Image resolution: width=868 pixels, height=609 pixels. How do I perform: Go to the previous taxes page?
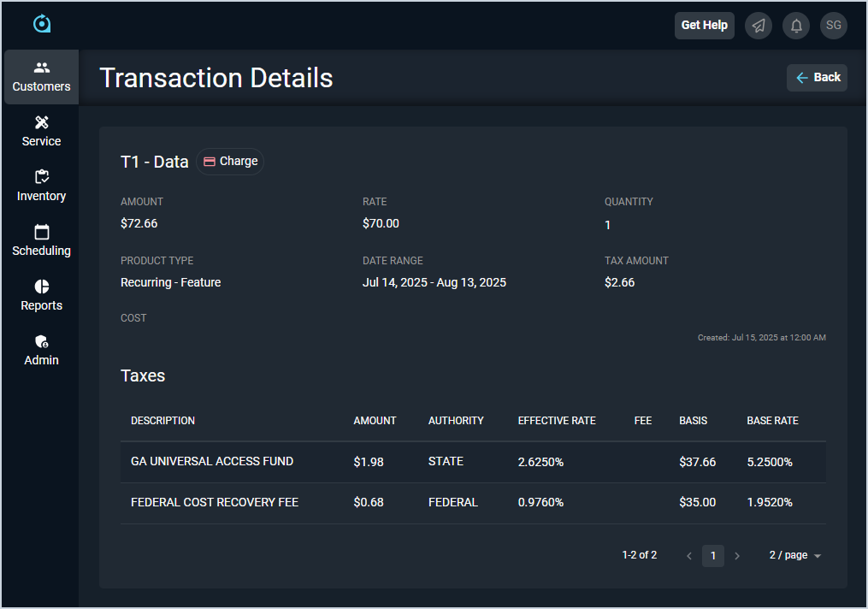(689, 556)
